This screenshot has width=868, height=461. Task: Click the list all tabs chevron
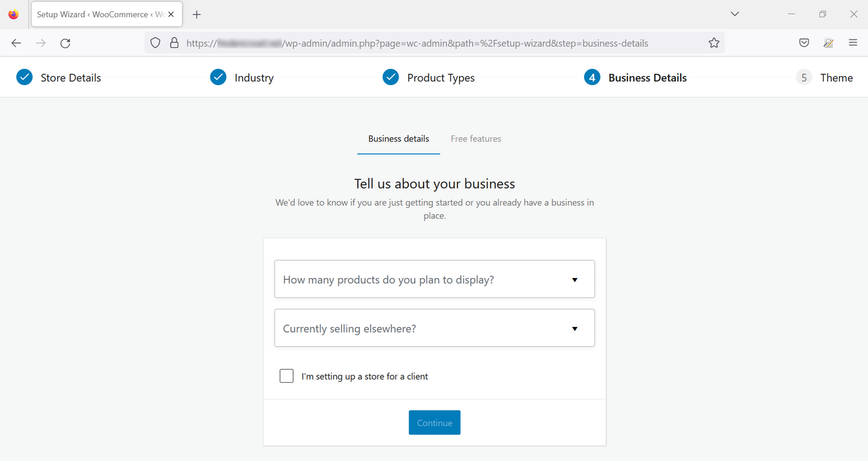pos(734,14)
